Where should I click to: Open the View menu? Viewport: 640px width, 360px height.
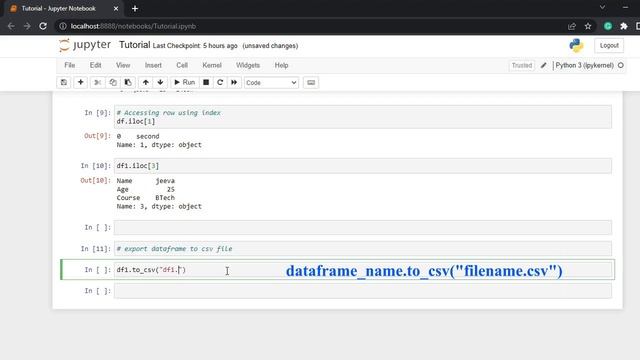pyautogui.click(x=123, y=65)
